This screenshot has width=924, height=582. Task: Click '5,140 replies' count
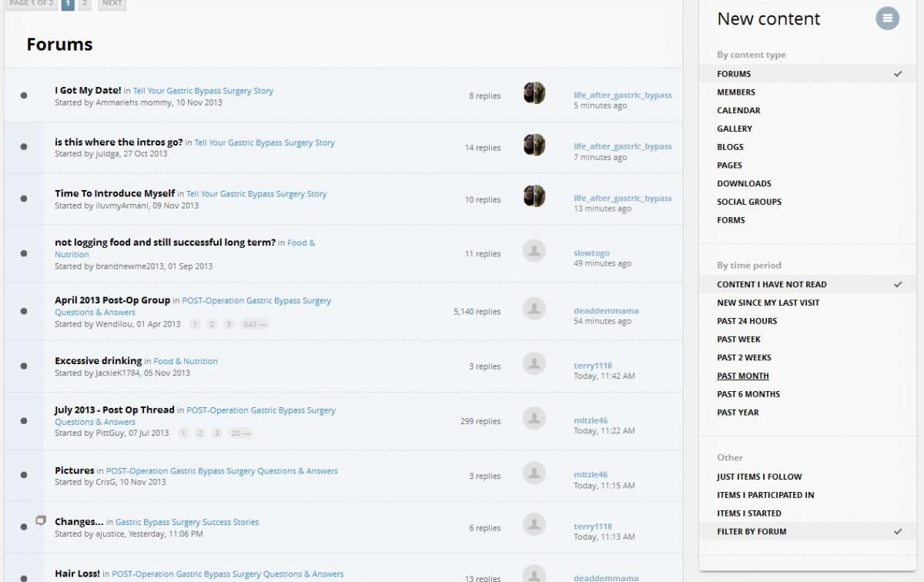[x=477, y=312]
